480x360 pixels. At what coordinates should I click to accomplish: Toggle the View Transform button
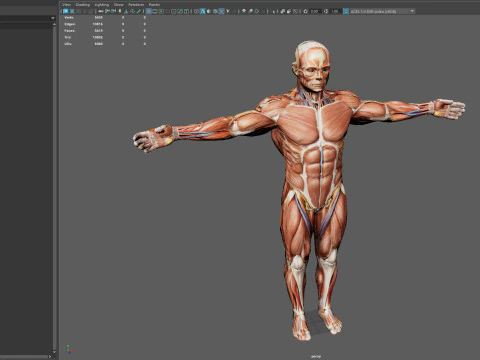(x=346, y=11)
